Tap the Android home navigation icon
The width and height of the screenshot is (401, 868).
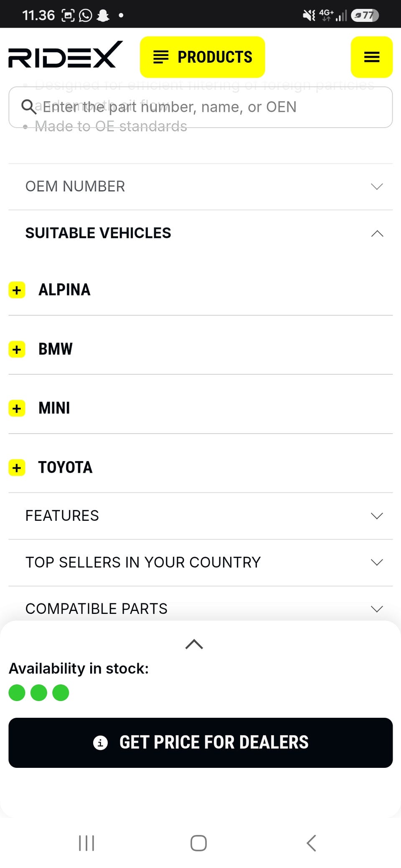point(198,843)
